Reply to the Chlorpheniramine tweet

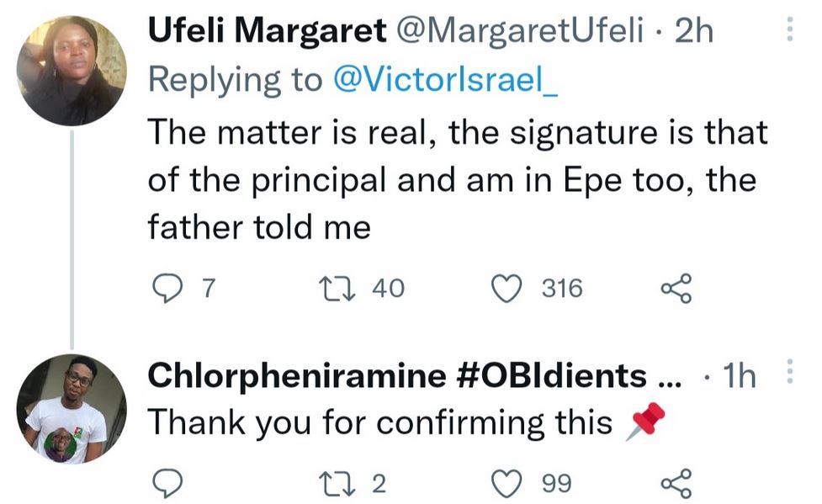click(x=165, y=483)
